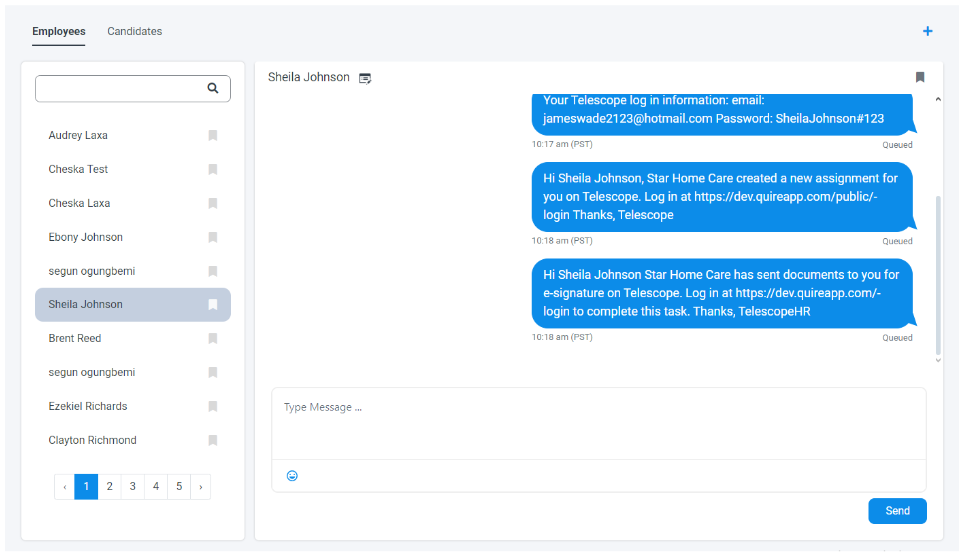Viewport: 970px width, 559px height.
Task: Toggle bookmark for Brent Reed
Action: click(213, 338)
